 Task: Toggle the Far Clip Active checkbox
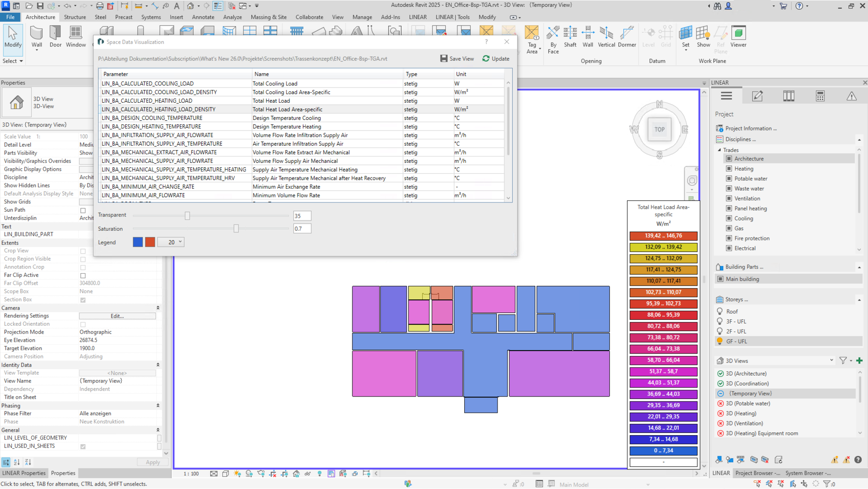coord(83,276)
